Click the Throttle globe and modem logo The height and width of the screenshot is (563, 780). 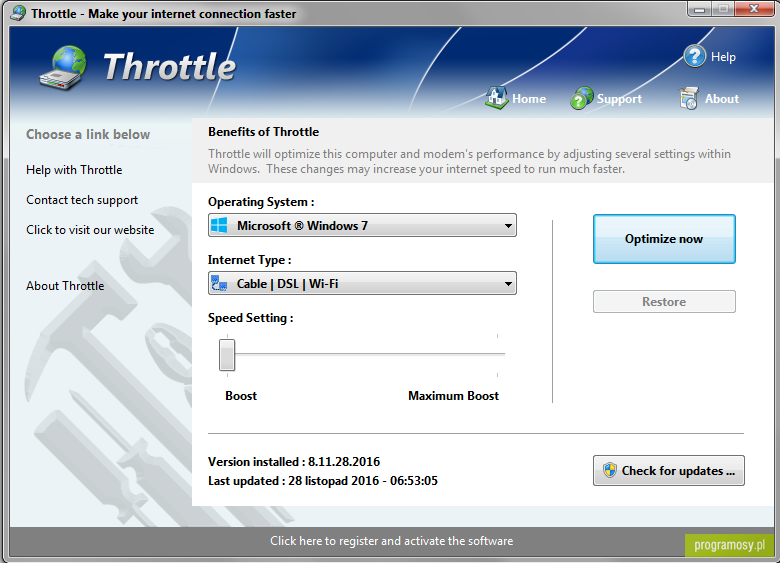(63, 68)
